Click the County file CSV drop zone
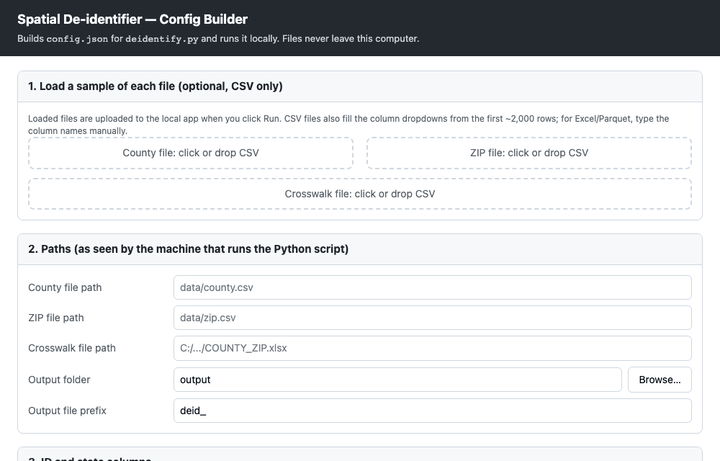The image size is (720, 461). pyautogui.click(x=191, y=153)
